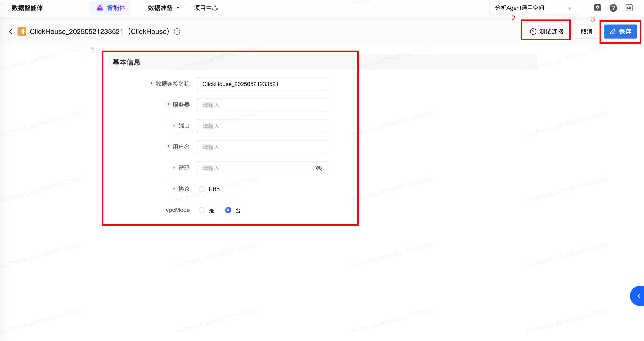Click the 测试连接 button

pos(546,32)
